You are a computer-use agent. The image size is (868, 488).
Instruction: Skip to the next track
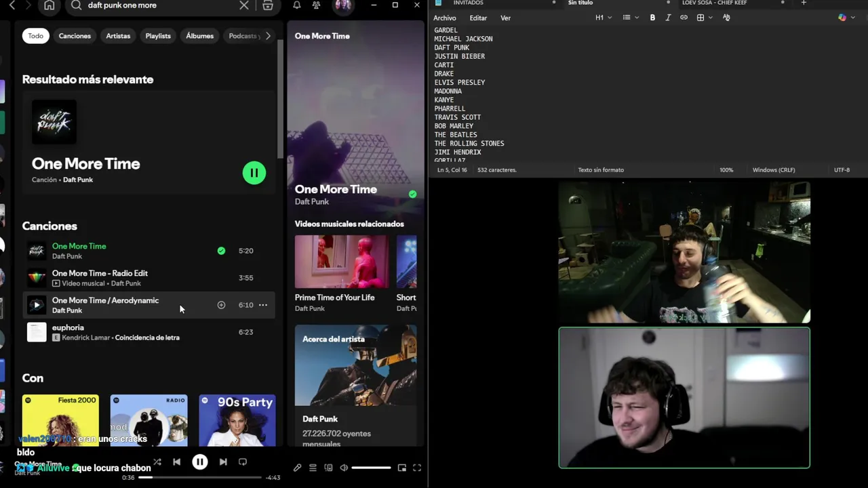coord(223,462)
